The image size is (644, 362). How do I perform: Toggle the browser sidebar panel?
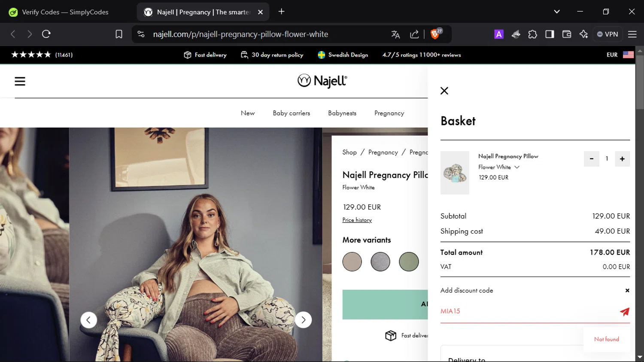(550, 34)
